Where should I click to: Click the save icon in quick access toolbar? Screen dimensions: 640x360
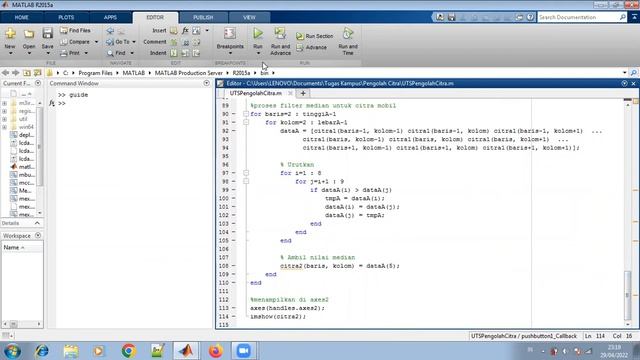(x=451, y=17)
